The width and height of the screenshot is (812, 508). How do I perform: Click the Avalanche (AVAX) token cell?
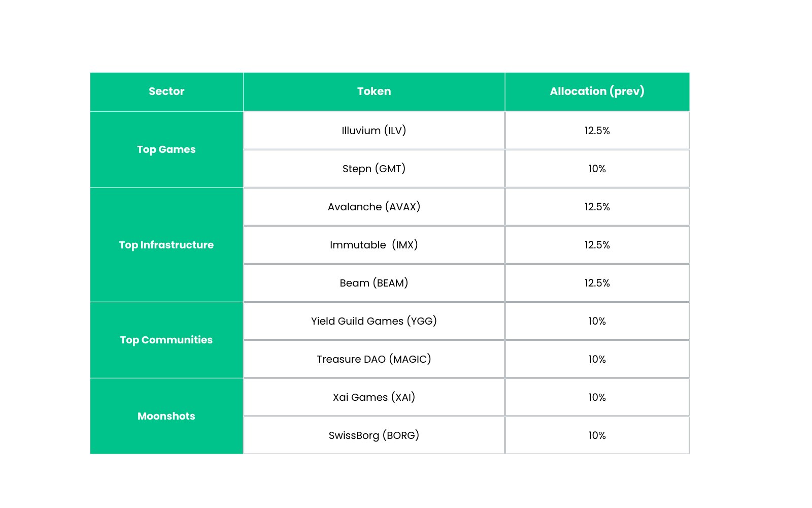pyautogui.click(x=374, y=207)
